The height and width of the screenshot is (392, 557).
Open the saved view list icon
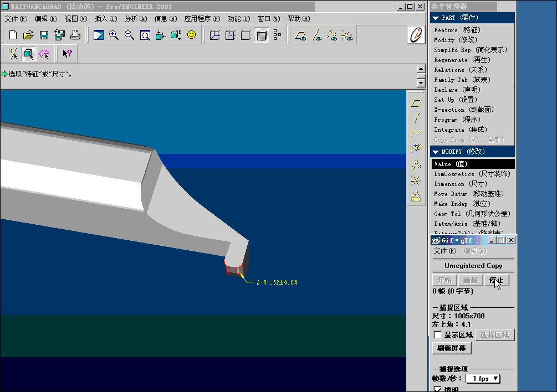[176, 35]
